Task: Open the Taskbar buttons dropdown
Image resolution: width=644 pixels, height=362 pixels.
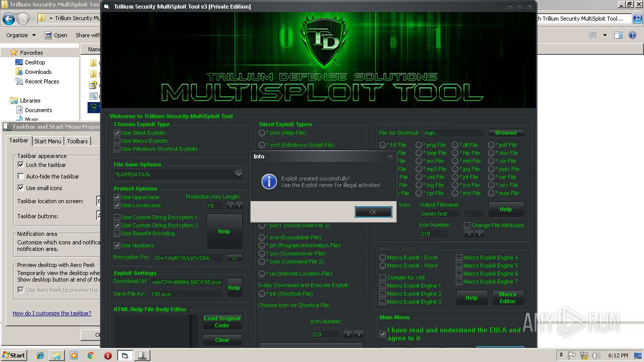Action: coord(99,216)
